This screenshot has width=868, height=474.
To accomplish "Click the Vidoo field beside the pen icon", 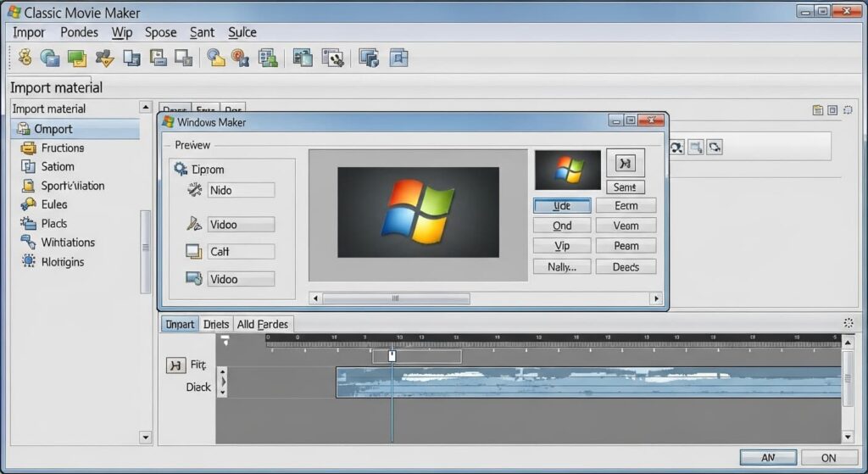I will click(241, 224).
